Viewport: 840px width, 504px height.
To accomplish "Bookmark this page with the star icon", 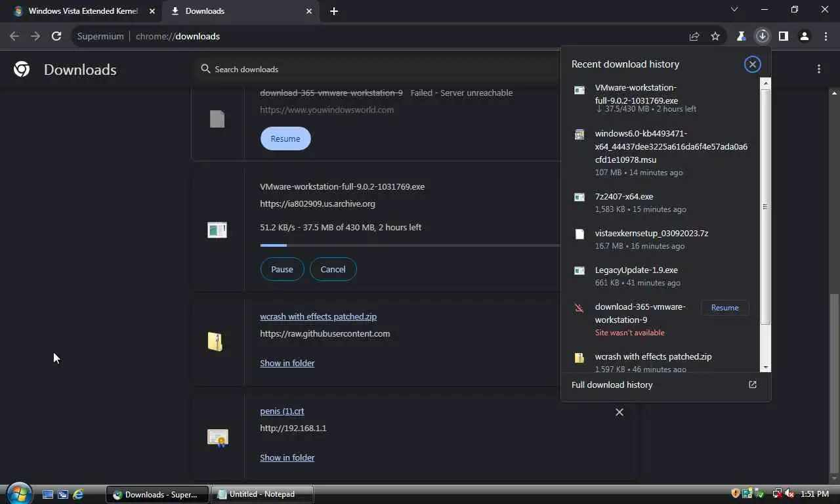I will [715, 36].
